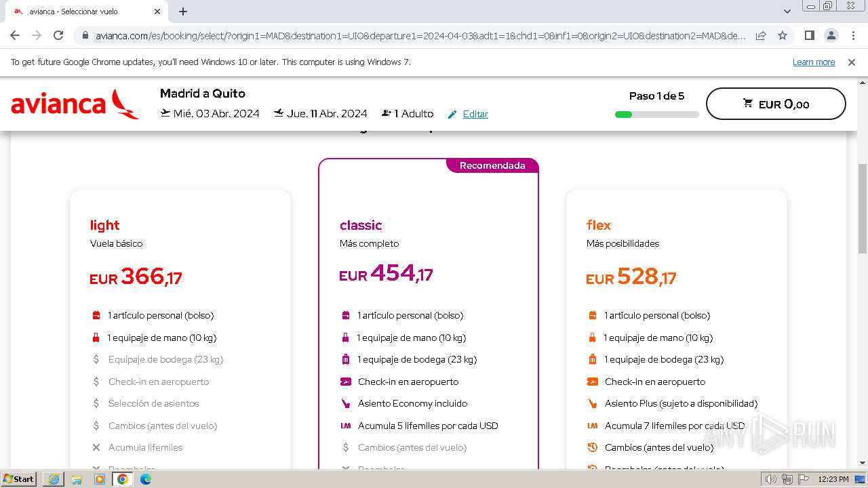The height and width of the screenshot is (488, 868).
Task: Click the booking step progress bar
Action: [x=656, y=115]
